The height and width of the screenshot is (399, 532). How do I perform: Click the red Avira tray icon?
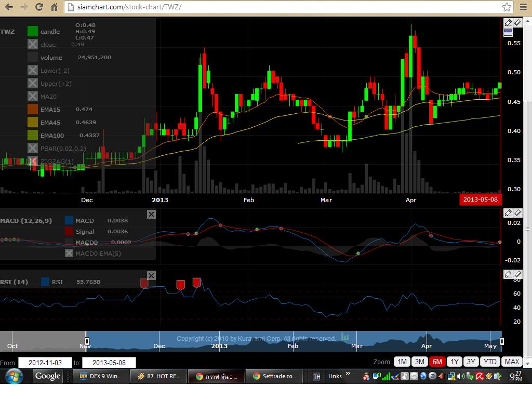pos(479,376)
